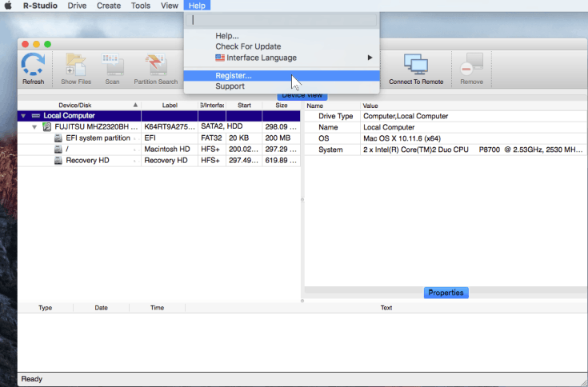Click the Connect To Remote icon
This screenshot has height=387, width=588.
(416, 67)
